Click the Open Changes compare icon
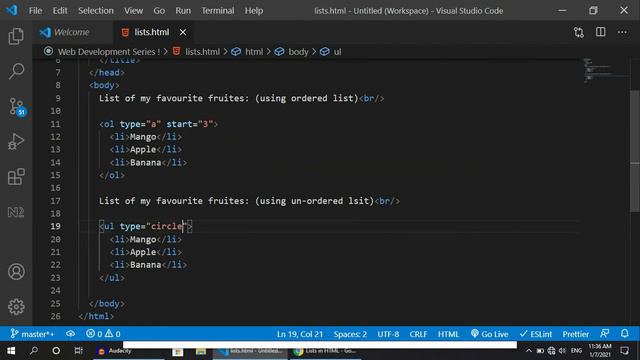Image resolution: width=640 pixels, height=360 pixels. 578,32
